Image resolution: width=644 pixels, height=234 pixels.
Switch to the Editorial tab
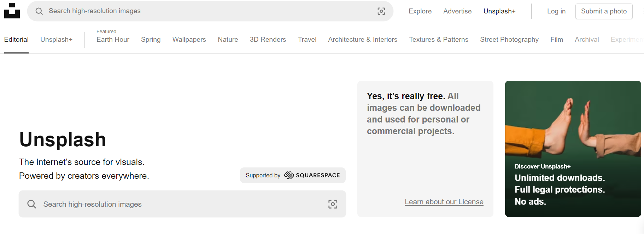(x=16, y=40)
